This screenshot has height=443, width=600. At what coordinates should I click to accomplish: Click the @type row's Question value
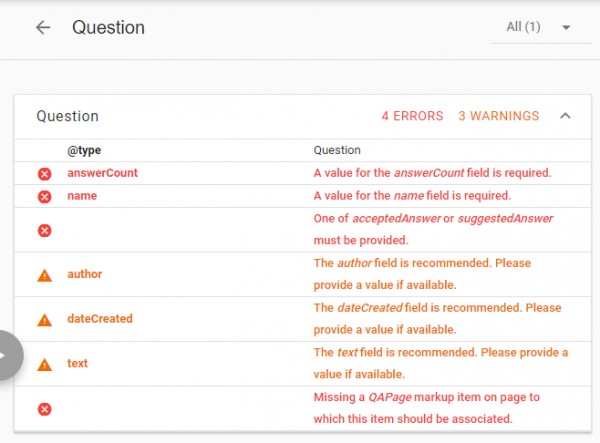(337, 150)
